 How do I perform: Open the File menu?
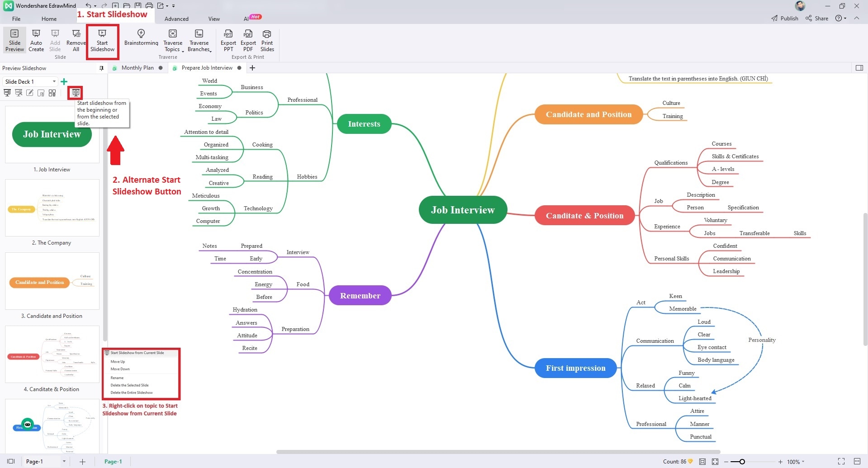point(16,19)
